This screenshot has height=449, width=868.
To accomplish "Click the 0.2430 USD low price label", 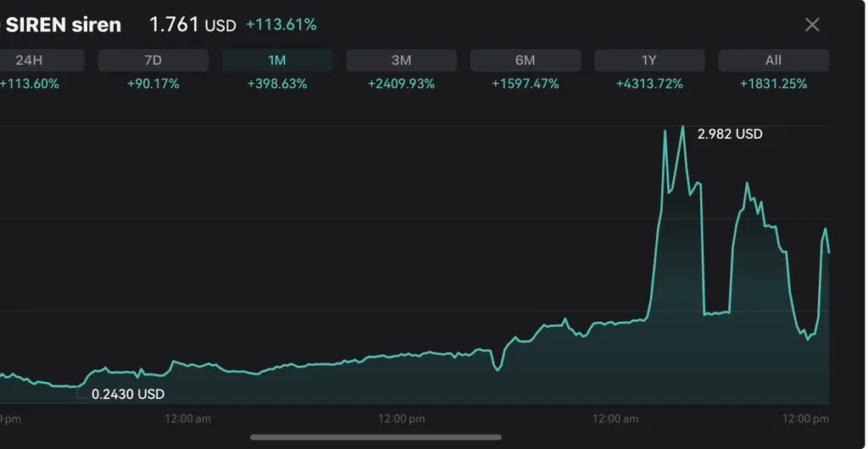I will [x=128, y=394].
